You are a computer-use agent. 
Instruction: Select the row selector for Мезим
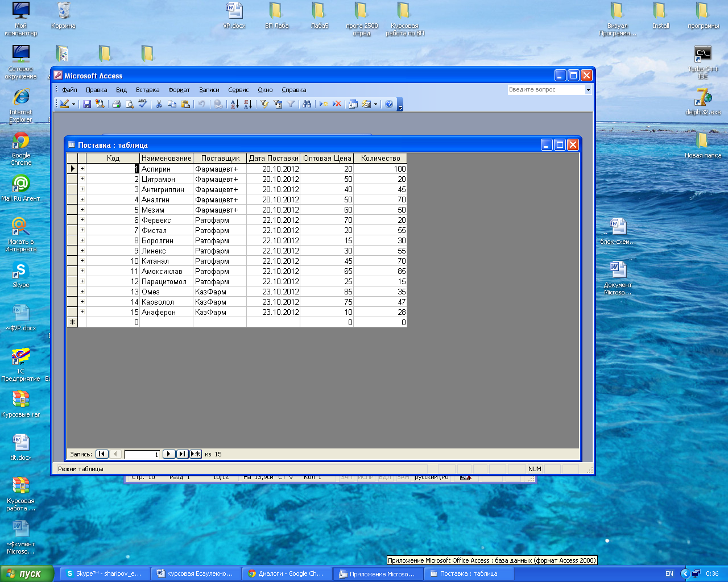point(72,210)
